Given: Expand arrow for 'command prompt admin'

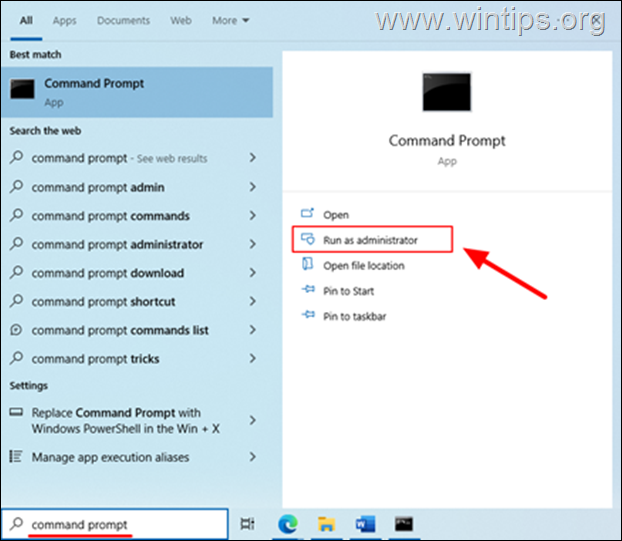Looking at the screenshot, I should [x=253, y=187].
